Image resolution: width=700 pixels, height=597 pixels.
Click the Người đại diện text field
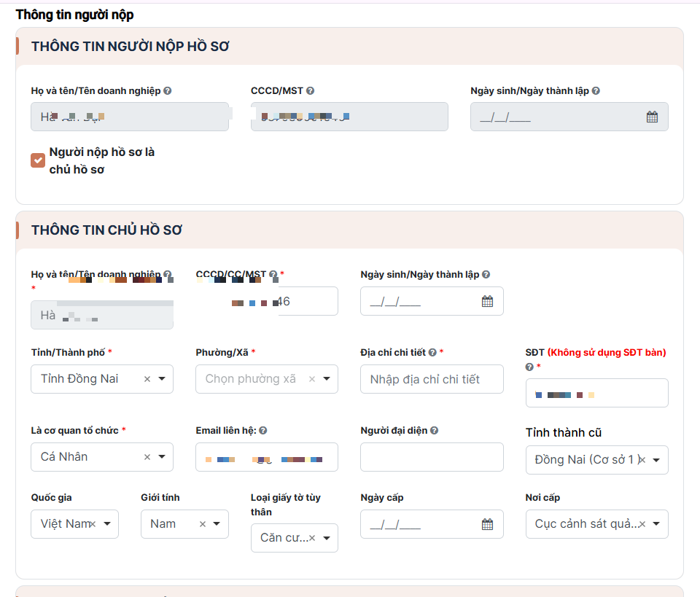point(431,457)
